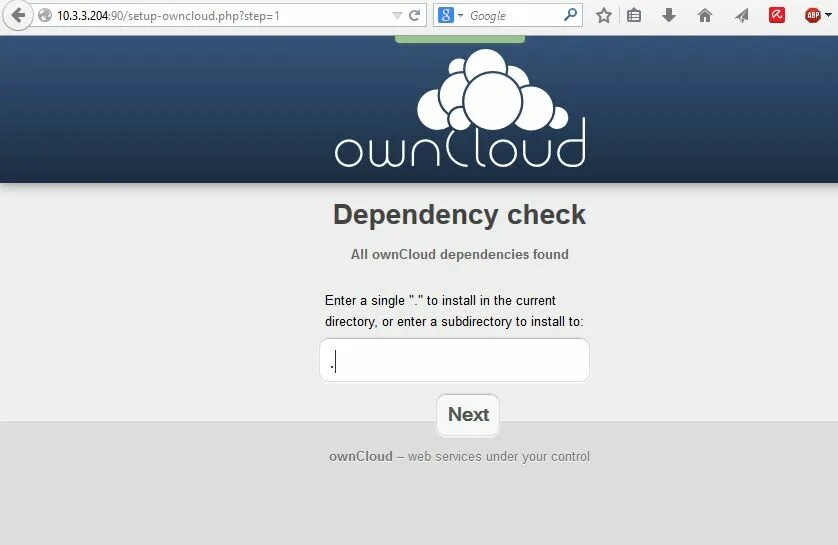Go back using the browser back arrow
Screen dimensions: 838x545
18,15
